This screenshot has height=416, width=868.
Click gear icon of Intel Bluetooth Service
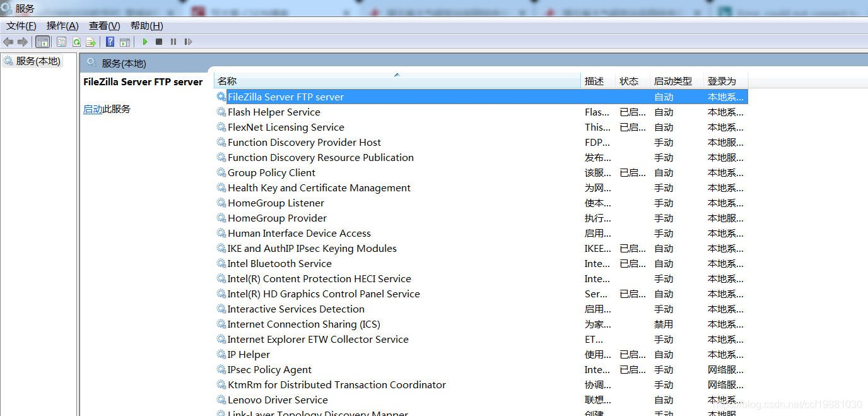click(x=221, y=263)
